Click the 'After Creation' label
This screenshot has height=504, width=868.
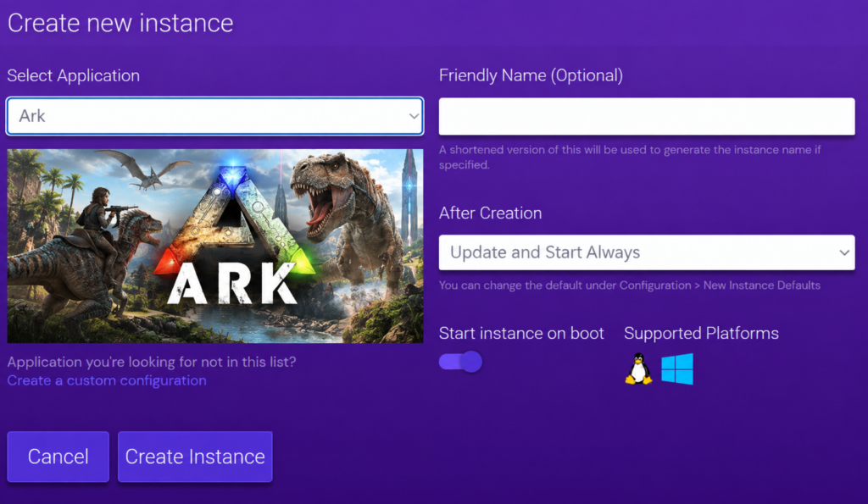click(491, 213)
